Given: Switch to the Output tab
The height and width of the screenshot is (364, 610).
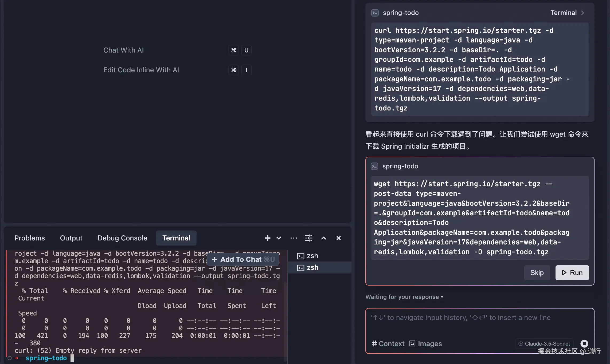Looking at the screenshot, I should click(71, 238).
